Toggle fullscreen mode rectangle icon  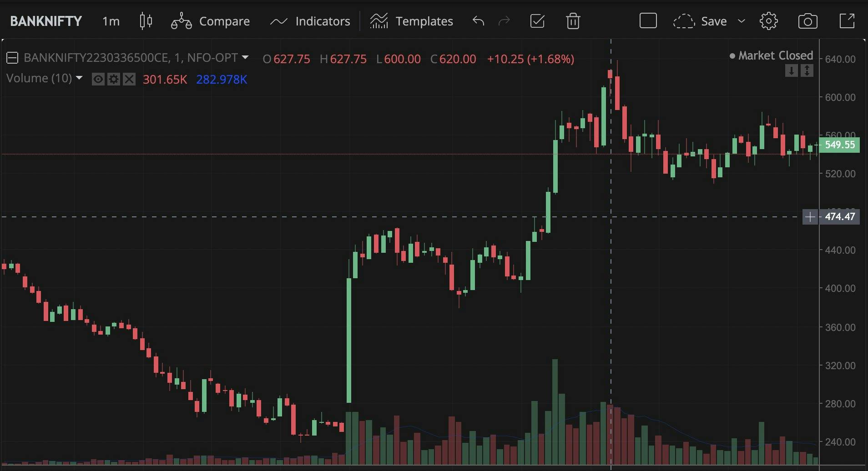648,21
